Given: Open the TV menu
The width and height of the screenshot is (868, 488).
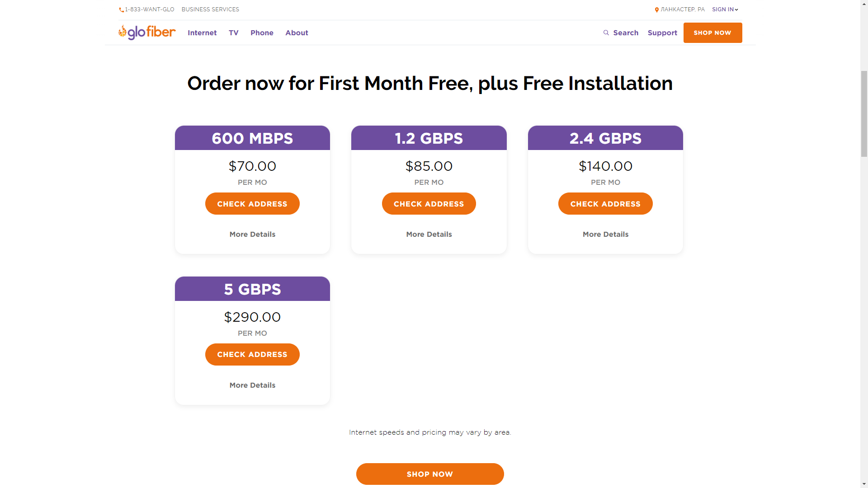Looking at the screenshot, I should click(233, 33).
